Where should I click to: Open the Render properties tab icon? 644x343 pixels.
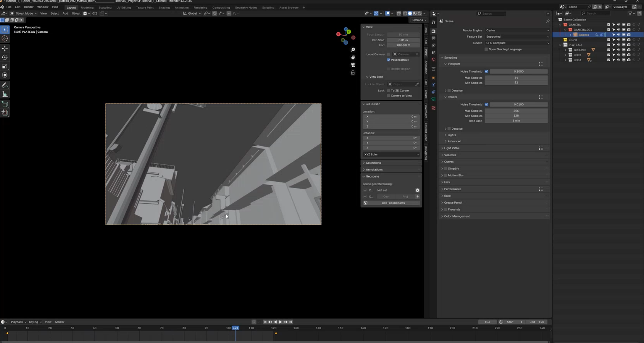coord(433,31)
